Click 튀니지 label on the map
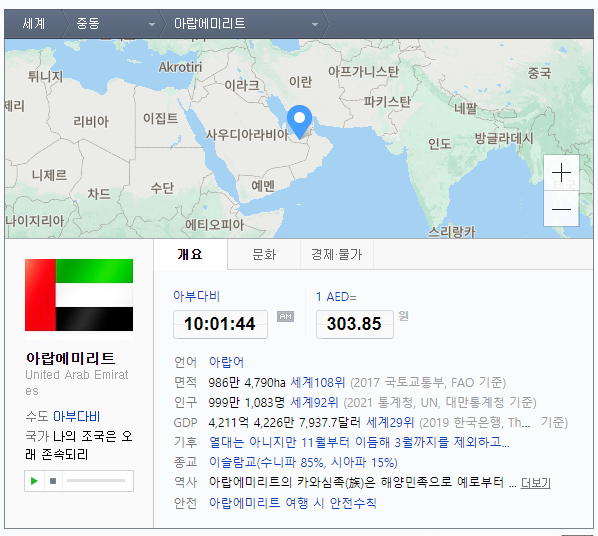 (45, 77)
